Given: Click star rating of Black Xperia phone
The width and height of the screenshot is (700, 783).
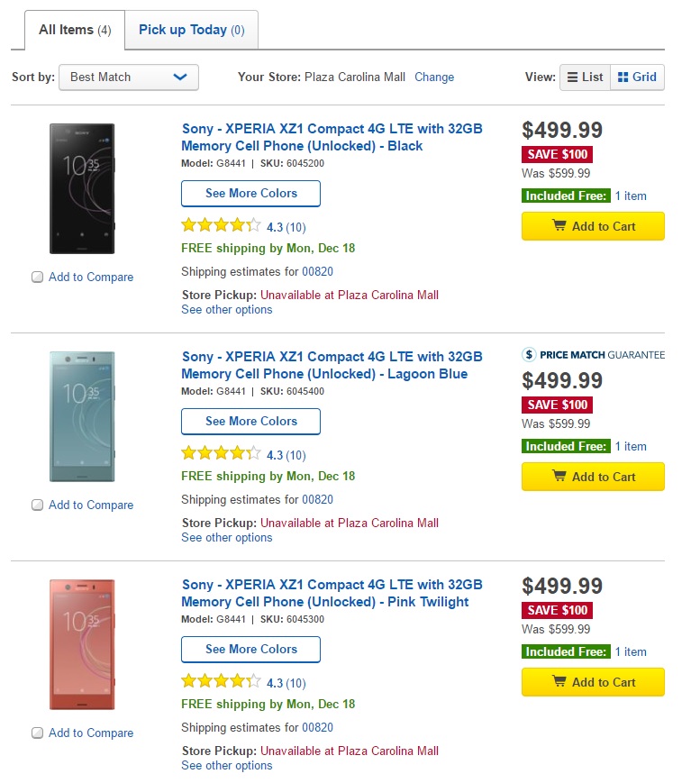Looking at the screenshot, I should [221, 226].
